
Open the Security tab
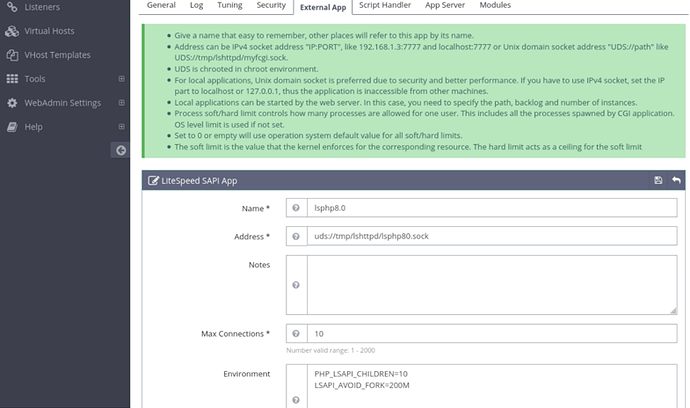click(270, 6)
